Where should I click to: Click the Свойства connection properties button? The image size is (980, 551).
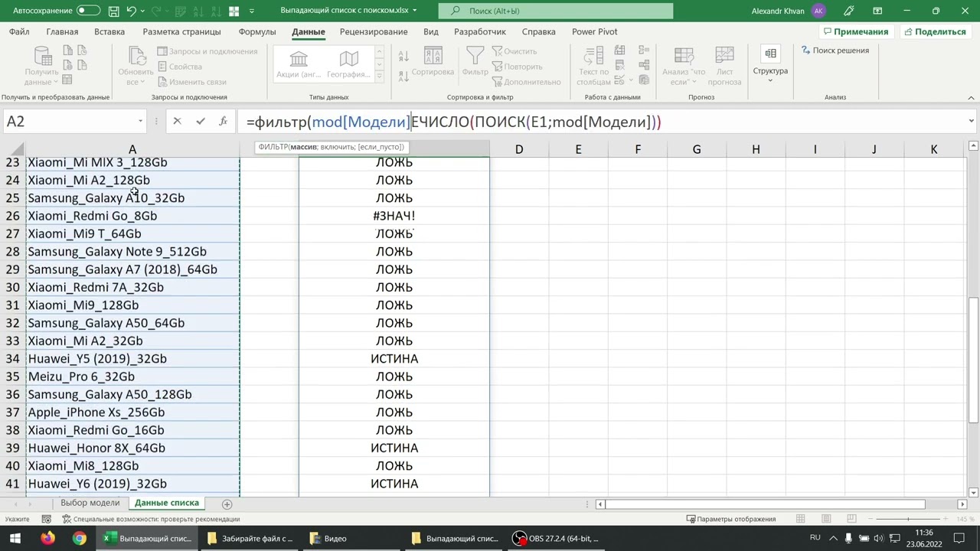(179, 67)
